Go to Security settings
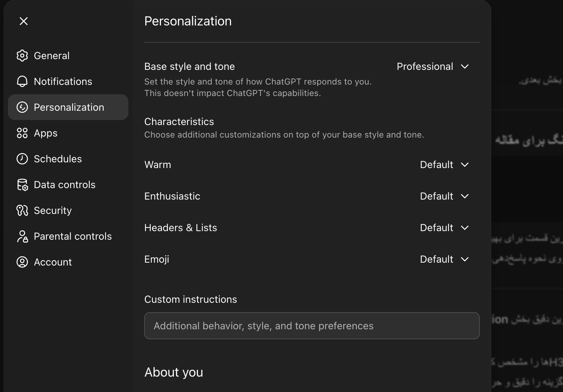Viewport: 563px width, 392px height. (68, 210)
